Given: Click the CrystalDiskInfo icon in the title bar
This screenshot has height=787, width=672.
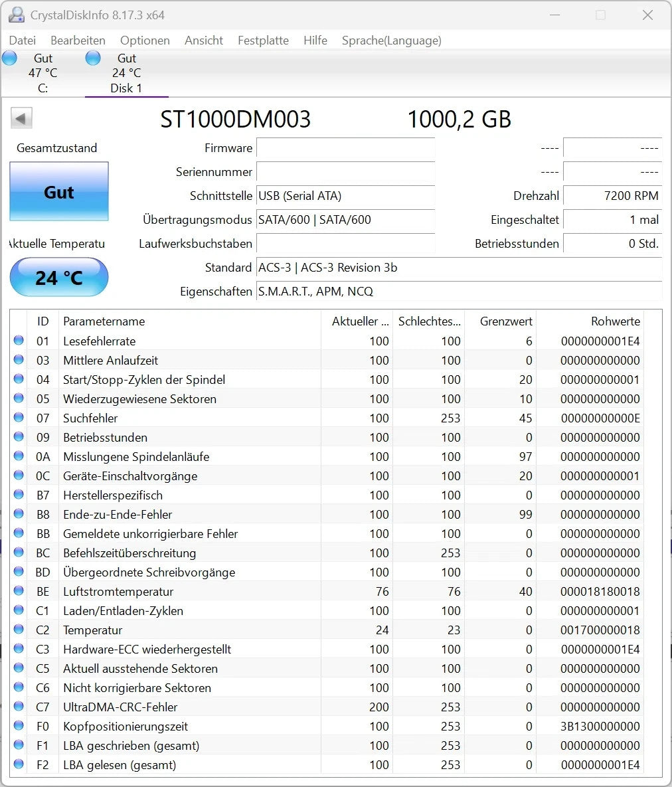Looking at the screenshot, I should [x=15, y=15].
